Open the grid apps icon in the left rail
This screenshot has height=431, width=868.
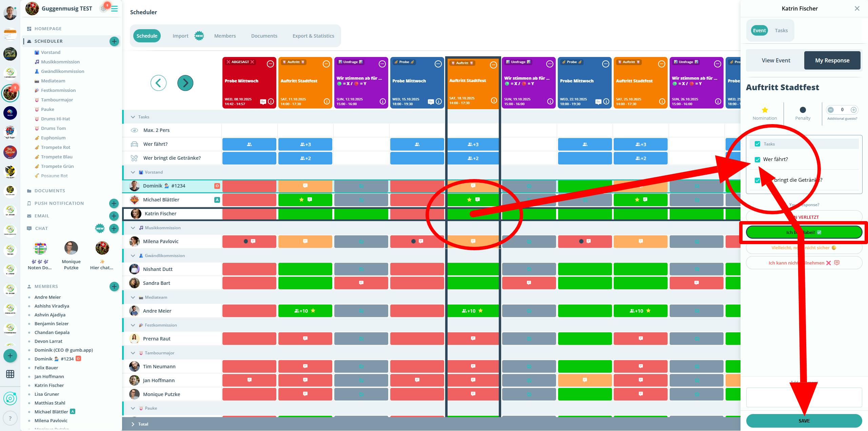pos(10,374)
